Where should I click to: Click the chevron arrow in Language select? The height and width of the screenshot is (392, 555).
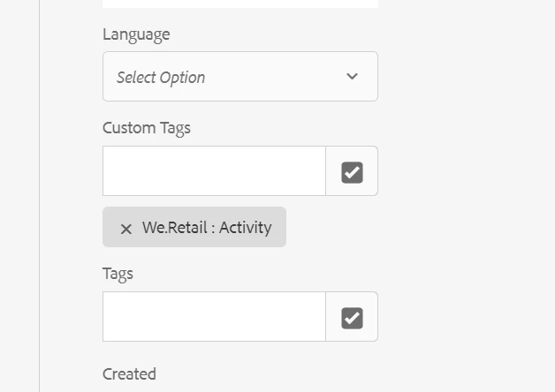[352, 76]
